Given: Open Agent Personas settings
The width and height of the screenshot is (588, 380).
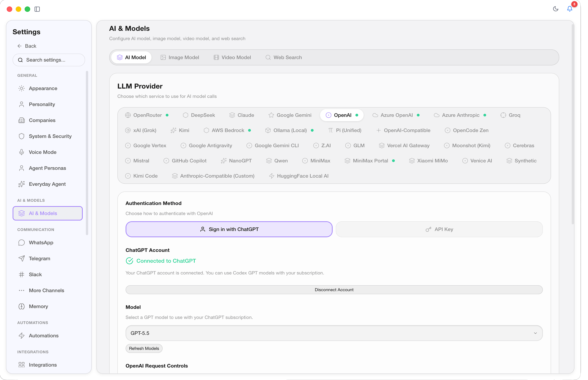Looking at the screenshot, I should [47, 168].
